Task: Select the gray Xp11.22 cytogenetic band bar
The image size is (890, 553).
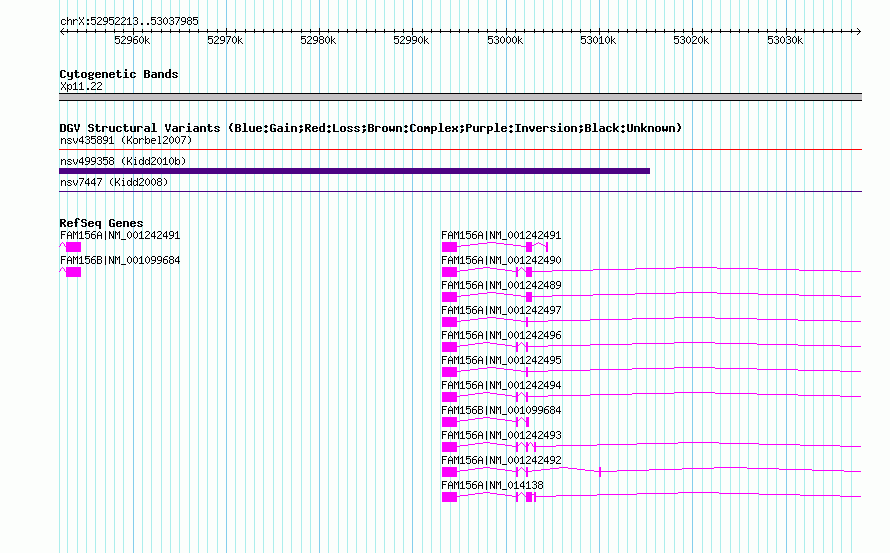Action: [460, 97]
